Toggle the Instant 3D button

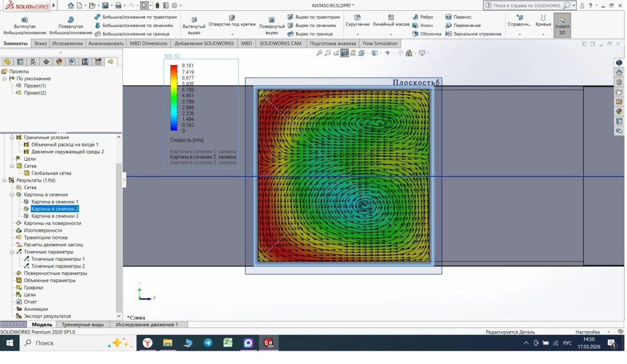(562, 24)
